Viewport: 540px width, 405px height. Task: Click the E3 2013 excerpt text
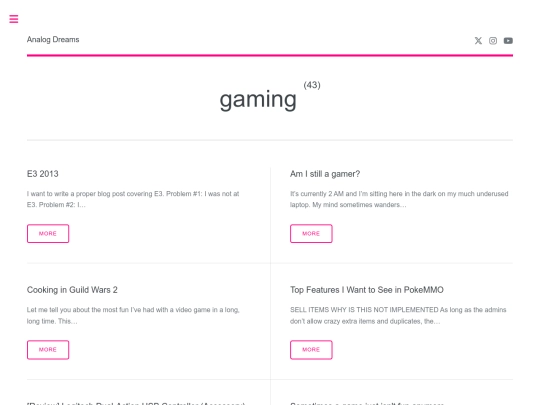(133, 199)
